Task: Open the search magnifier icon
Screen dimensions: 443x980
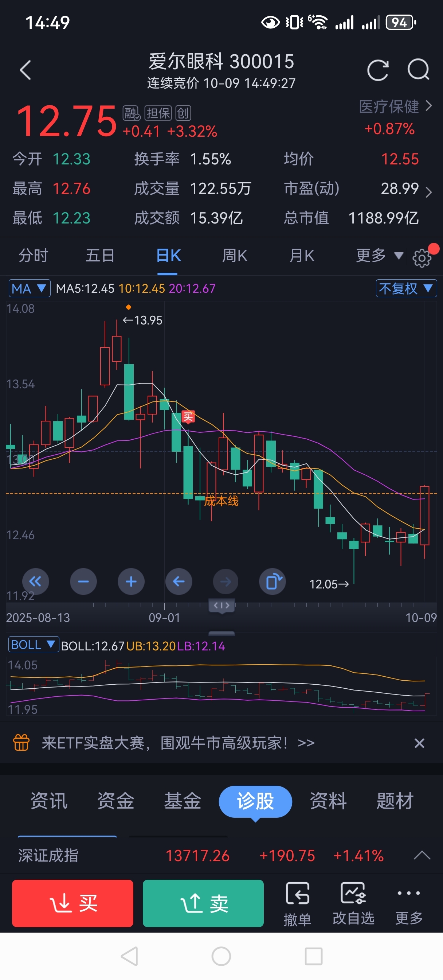Action: click(x=418, y=69)
